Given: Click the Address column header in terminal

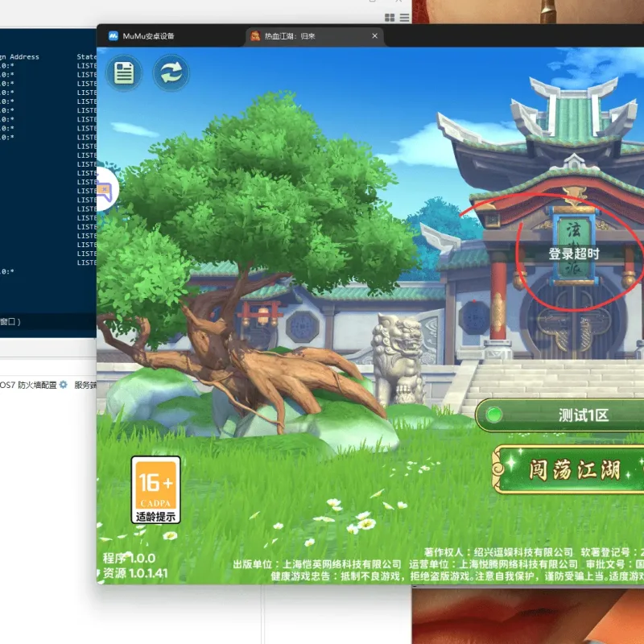Looking at the screenshot, I should coord(24,56).
